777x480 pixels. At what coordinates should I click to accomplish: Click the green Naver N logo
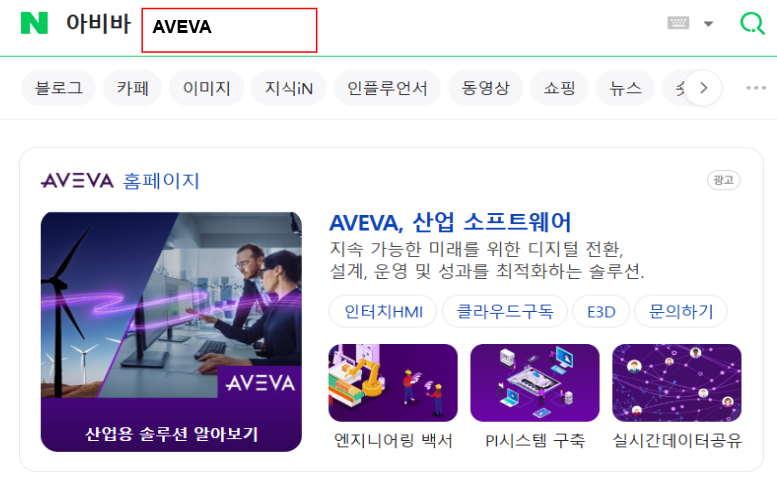pyautogui.click(x=34, y=23)
